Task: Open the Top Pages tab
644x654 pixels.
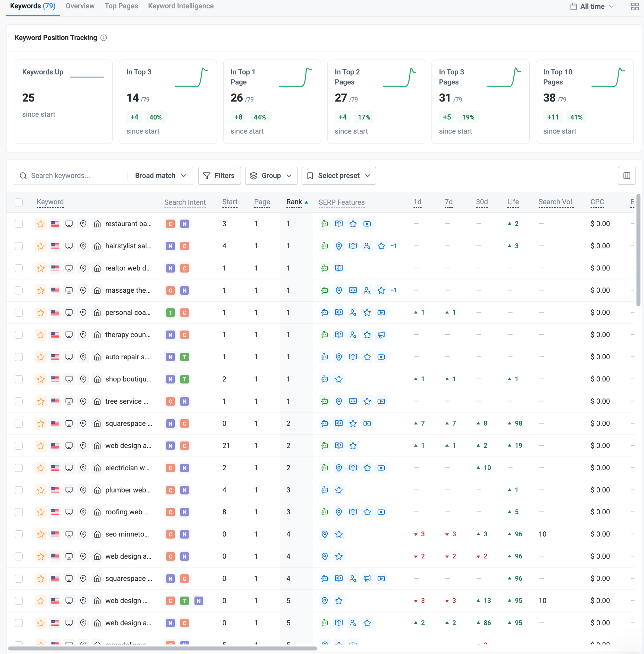Action: tap(121, 6)
